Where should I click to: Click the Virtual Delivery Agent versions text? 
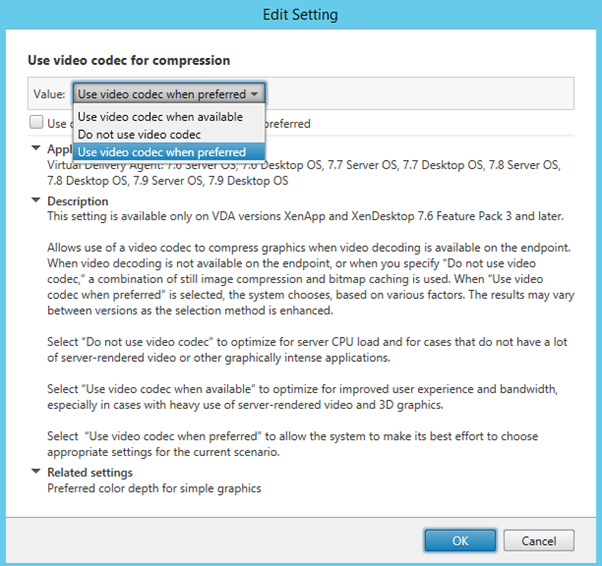click(x=300, y=173)
